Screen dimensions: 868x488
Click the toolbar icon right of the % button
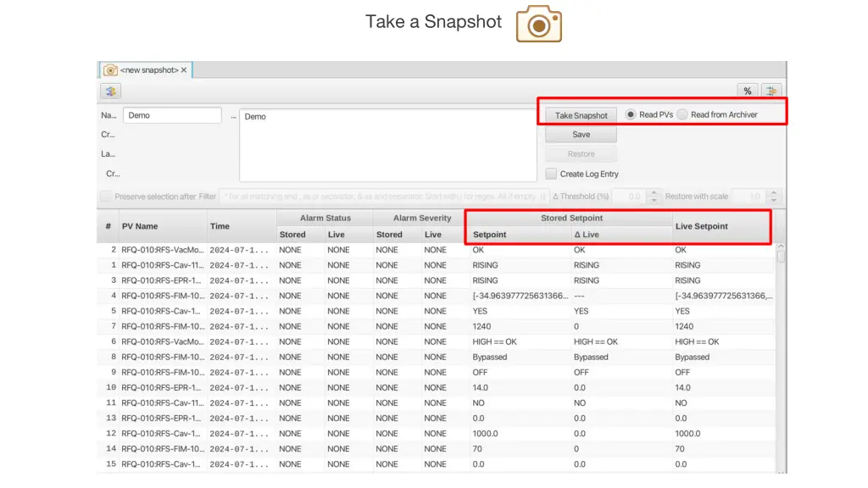(x=771, y=91)
